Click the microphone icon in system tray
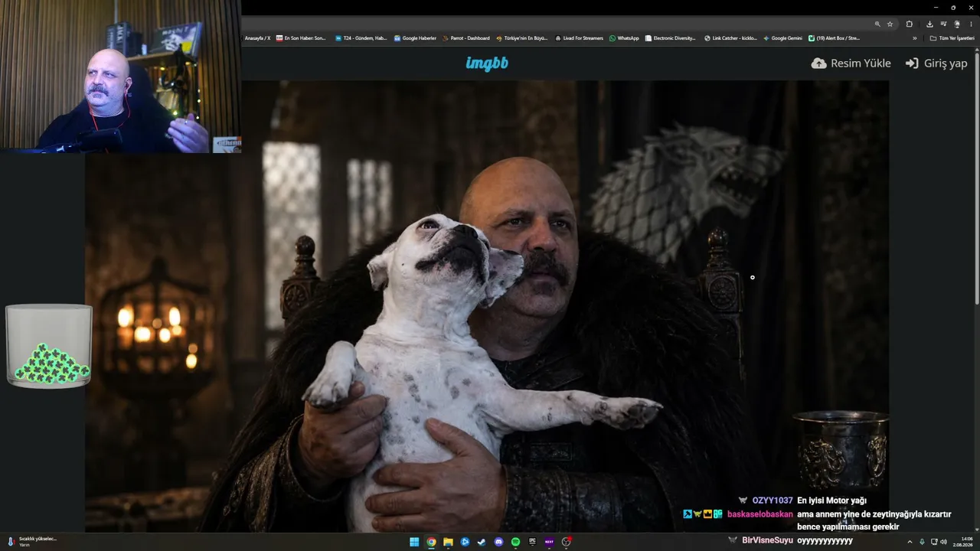 click(x=922, y=542)
